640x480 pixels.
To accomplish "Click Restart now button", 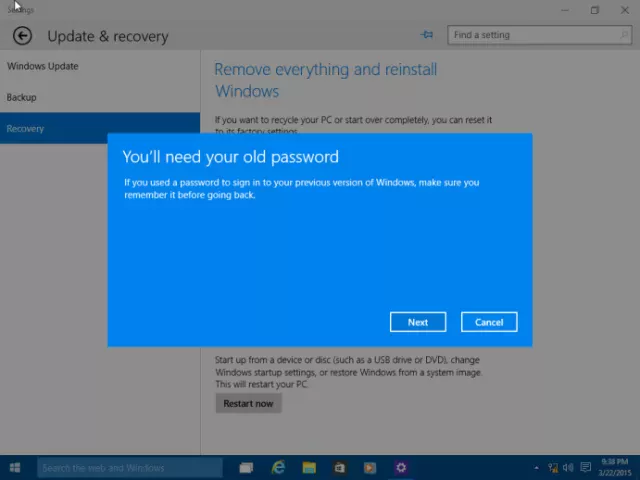I will pyautogui.click(x=248, y=403).
